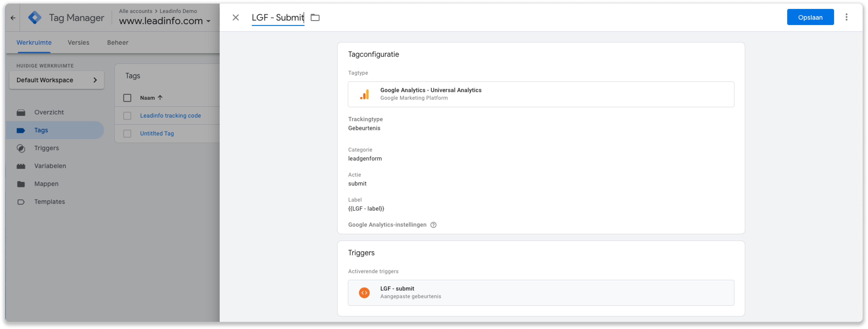The width and height of the screenshot is (868, 329).
Task: Click Alle accounts breadcrumb link
Action: coord(135,11)
